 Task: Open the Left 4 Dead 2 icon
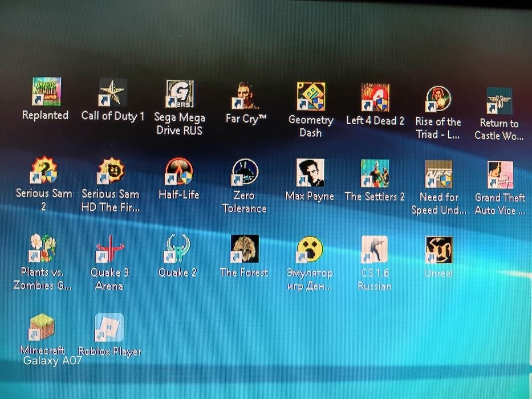pos(375,97)
